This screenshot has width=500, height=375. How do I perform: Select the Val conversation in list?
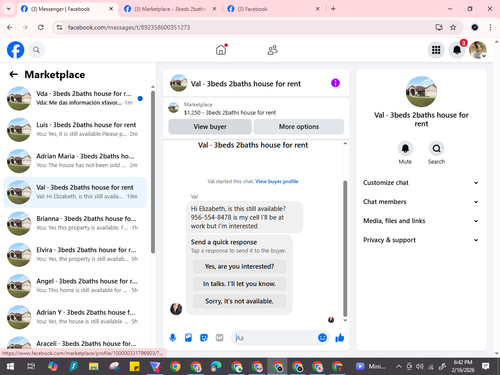75,192
